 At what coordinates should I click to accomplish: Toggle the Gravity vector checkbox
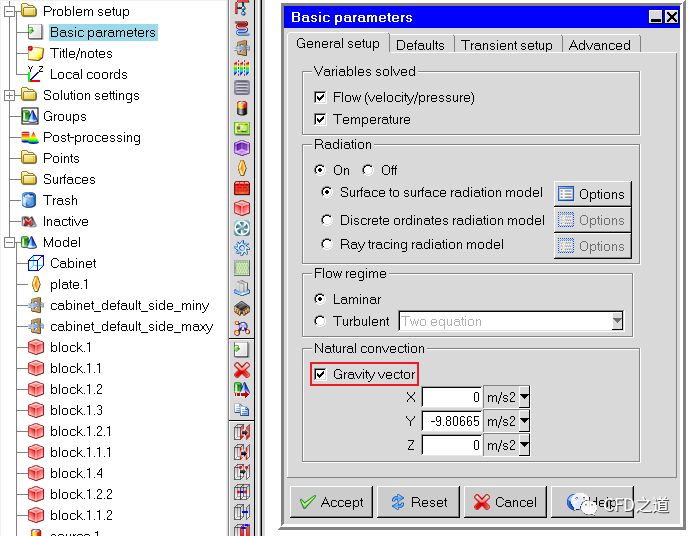(x=320, y=375)
